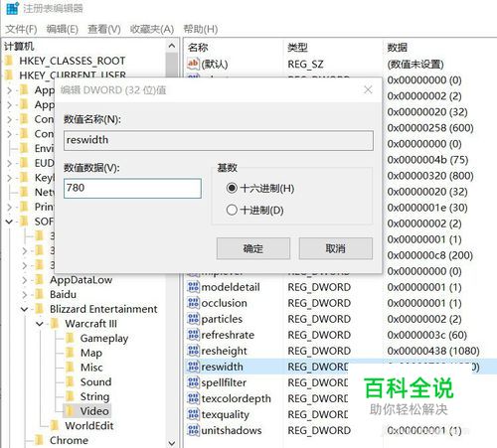497x448 pixels.
Task: Click the 数值名称 field showing reswidth
Action: (219, 140)
